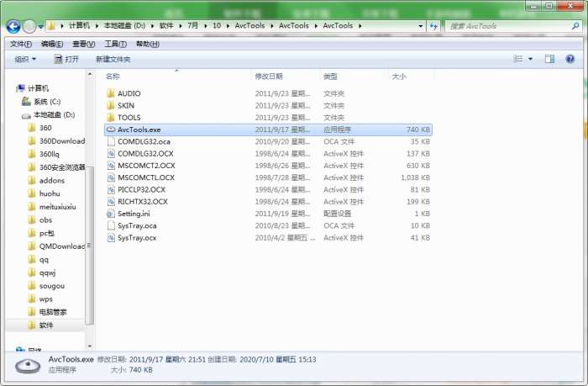Click the 740 KB size cell

coord(417,130)
